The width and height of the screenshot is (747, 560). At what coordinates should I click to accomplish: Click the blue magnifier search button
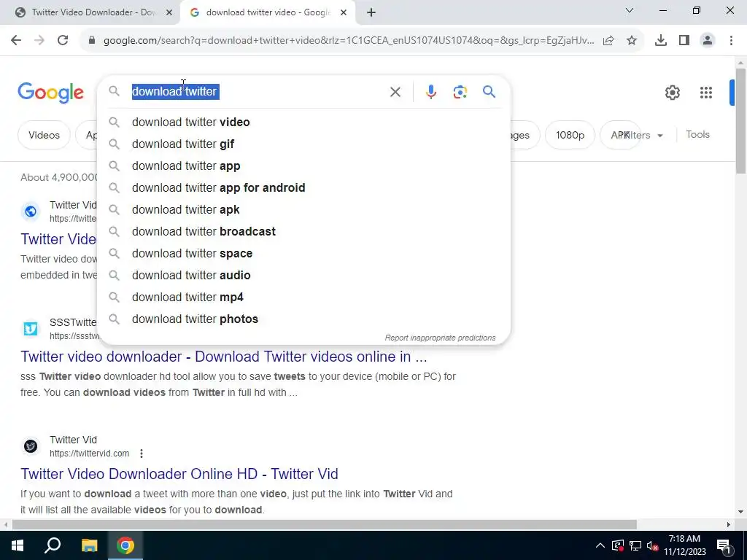[489, 91]
